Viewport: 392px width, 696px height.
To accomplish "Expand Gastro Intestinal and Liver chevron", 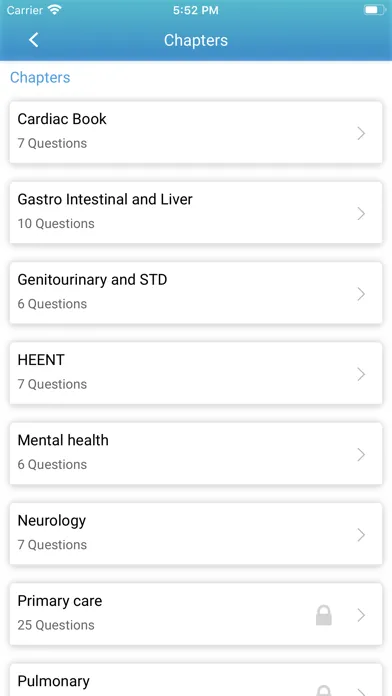I will tap(361, 214).
